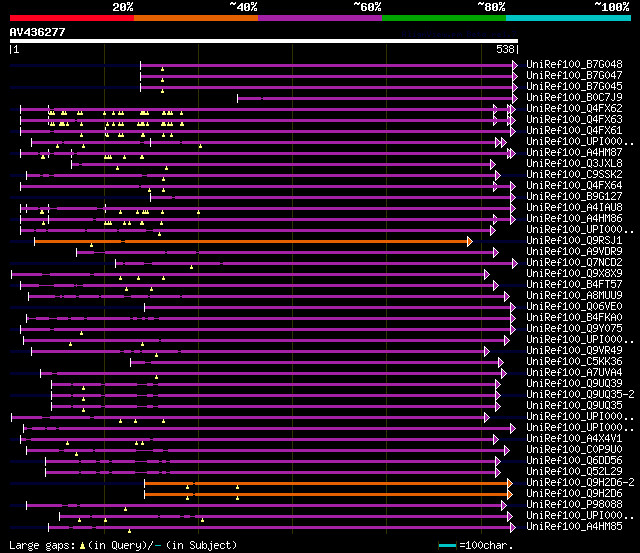
Task: Choose the UniRef100_A4HM86 entry
Action: coord(574,219)
